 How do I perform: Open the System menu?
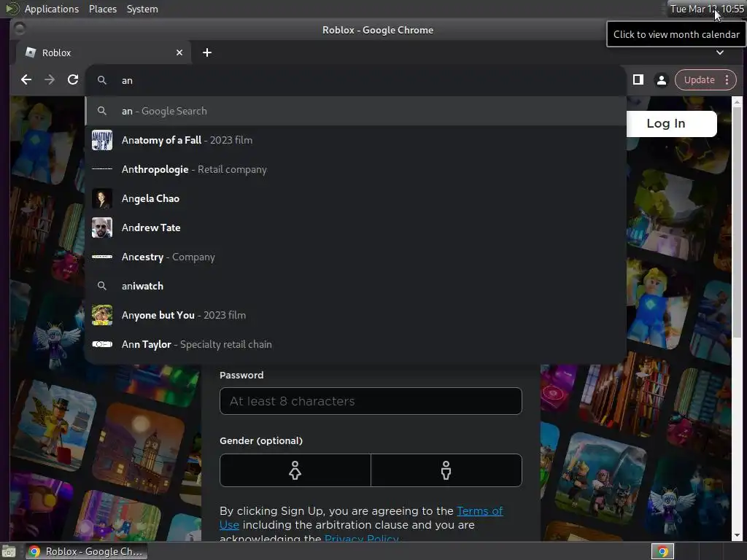point(142,9)
